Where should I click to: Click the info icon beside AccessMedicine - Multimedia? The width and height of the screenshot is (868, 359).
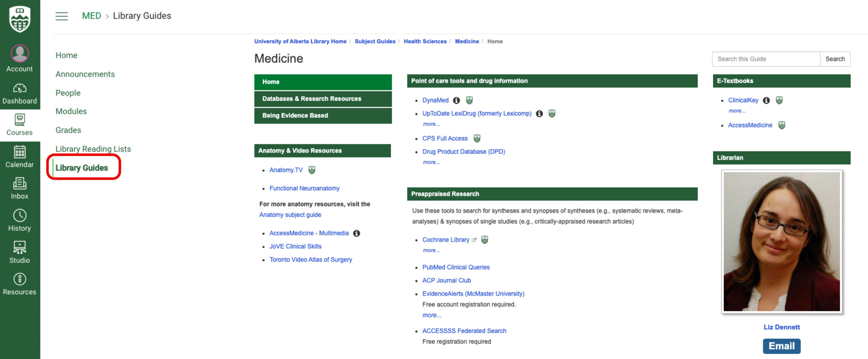click(357, 233)
